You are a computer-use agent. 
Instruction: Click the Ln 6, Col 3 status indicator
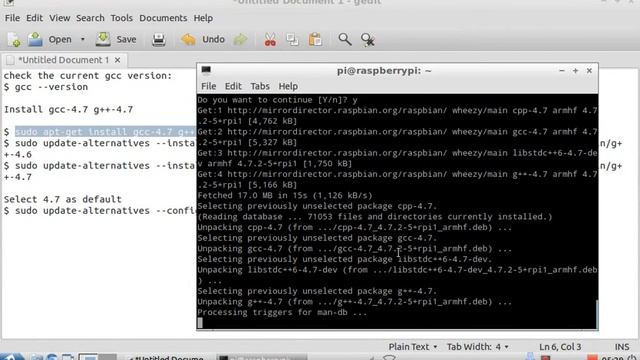[560, 347]
